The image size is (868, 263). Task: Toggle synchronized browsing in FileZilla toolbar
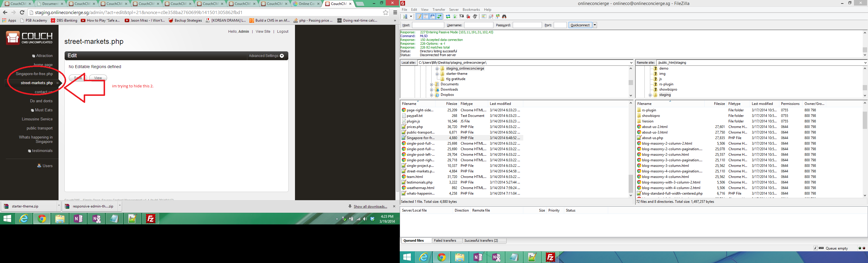[x=498, y=16]
